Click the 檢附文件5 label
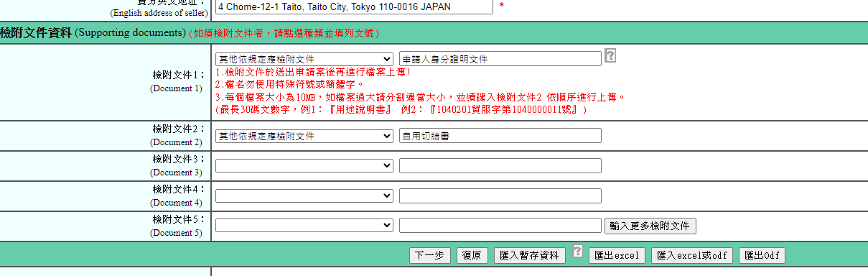The width and height of the screenshot is (868, 276). 179,220
